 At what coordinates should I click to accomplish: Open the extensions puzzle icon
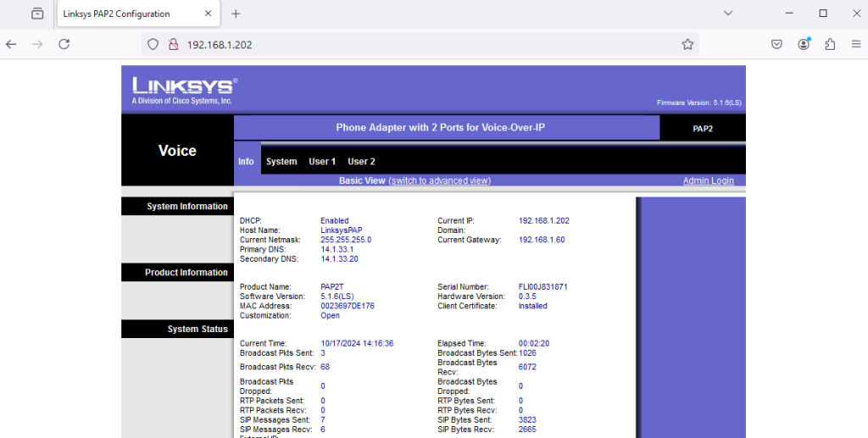(x=830, y=44)
